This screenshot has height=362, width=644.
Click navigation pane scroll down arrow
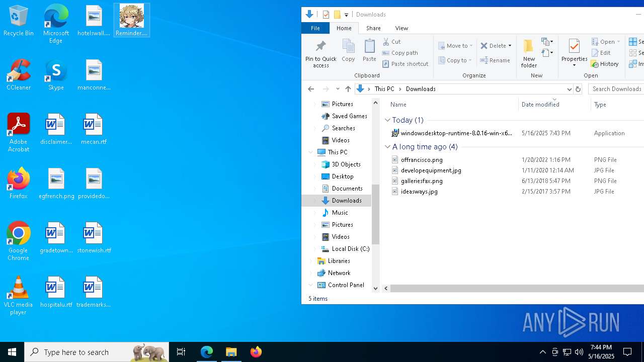pyautogui.click(x=375, y=288)
